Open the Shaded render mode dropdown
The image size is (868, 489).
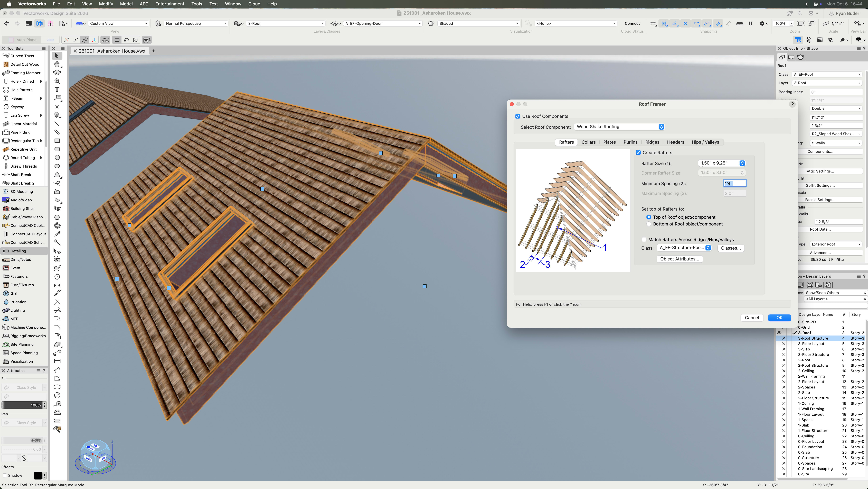tap(478, 23)
